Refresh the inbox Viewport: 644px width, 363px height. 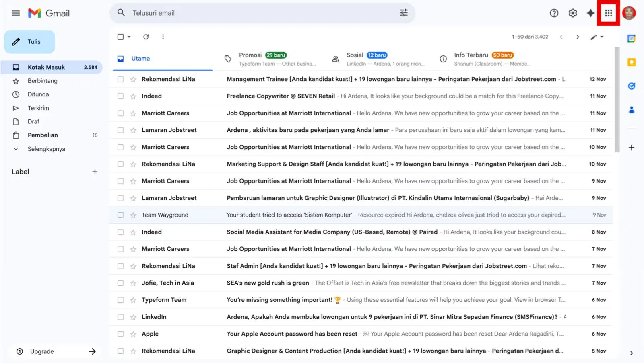coord(146,37)
